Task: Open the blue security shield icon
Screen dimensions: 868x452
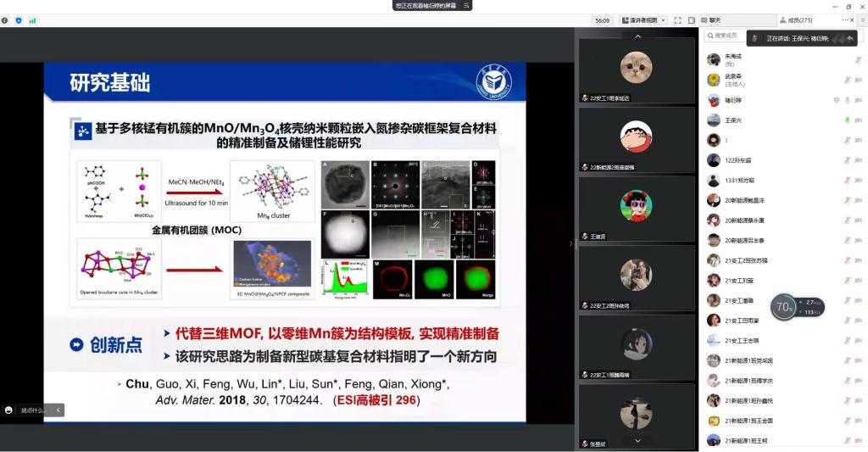Action: [19, 20]
